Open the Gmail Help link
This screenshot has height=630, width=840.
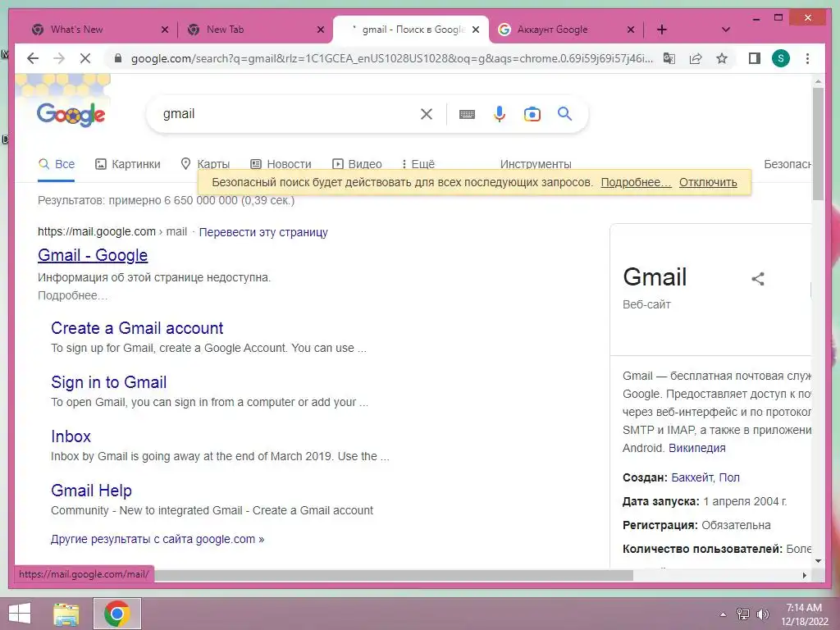91,491
